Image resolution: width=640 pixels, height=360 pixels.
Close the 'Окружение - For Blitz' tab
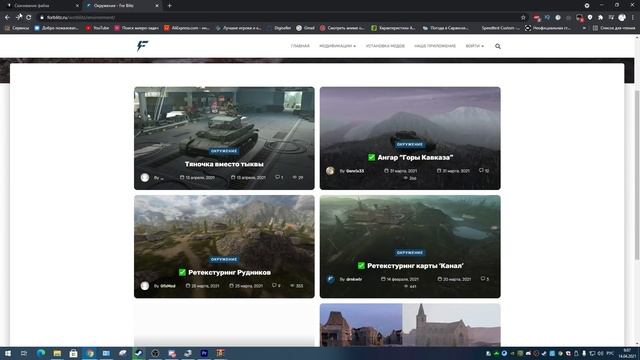157,6
